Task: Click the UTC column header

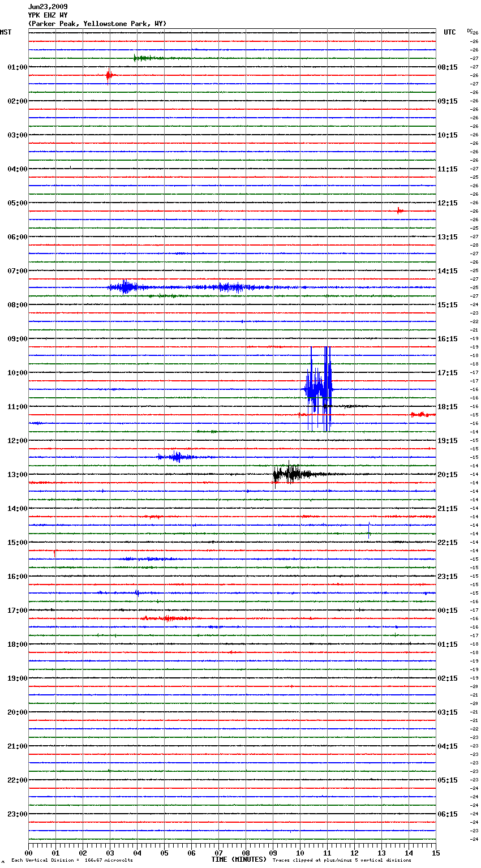Action: click(450, 32)
